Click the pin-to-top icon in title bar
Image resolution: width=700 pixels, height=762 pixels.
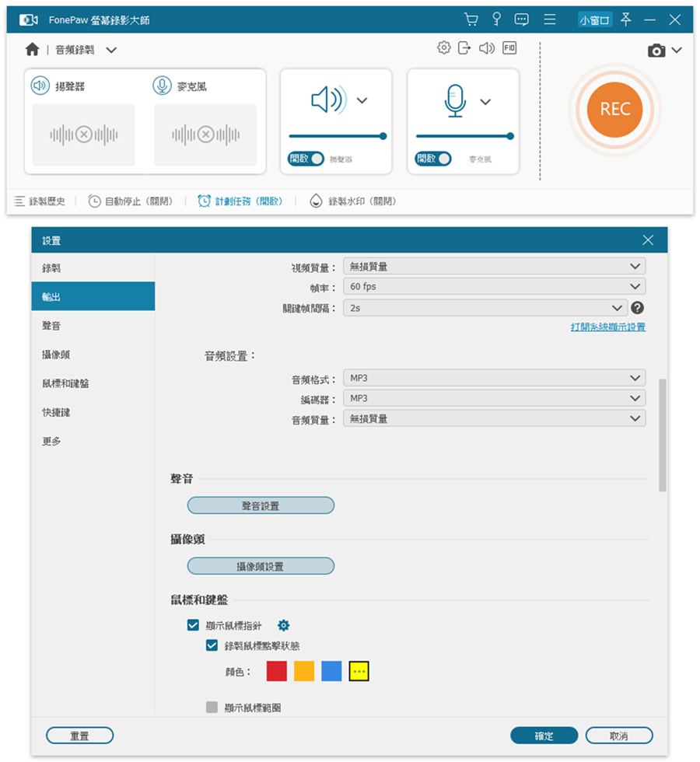click(625, 19)
